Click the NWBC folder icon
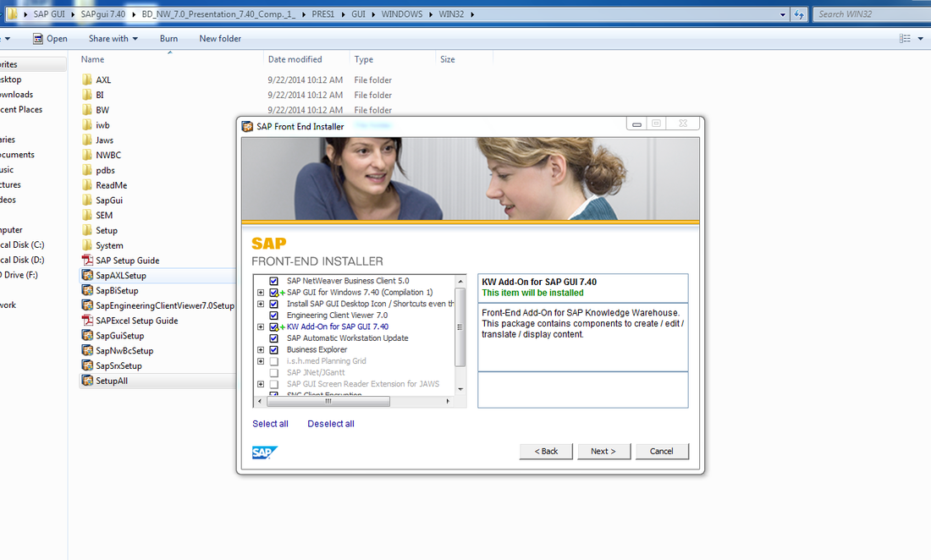 coord(87,155)
